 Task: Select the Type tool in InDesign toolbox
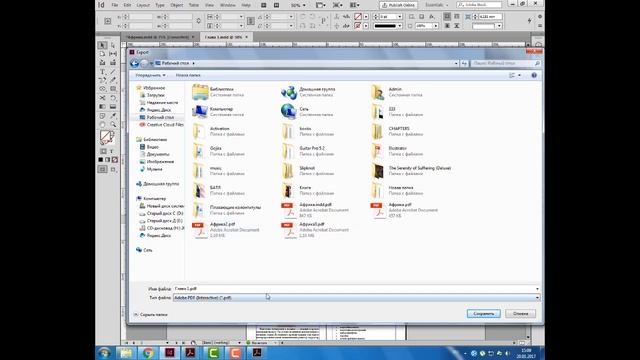coord(102,72)
